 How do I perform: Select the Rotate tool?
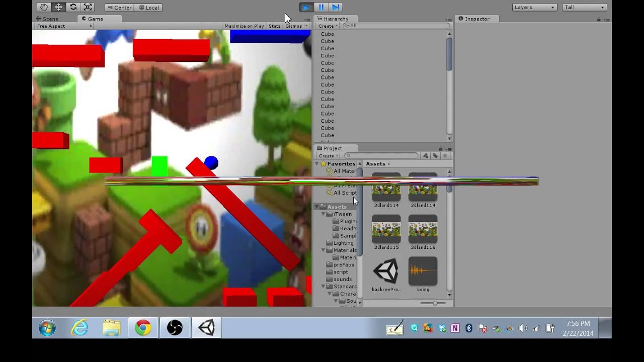pos(73,7)
